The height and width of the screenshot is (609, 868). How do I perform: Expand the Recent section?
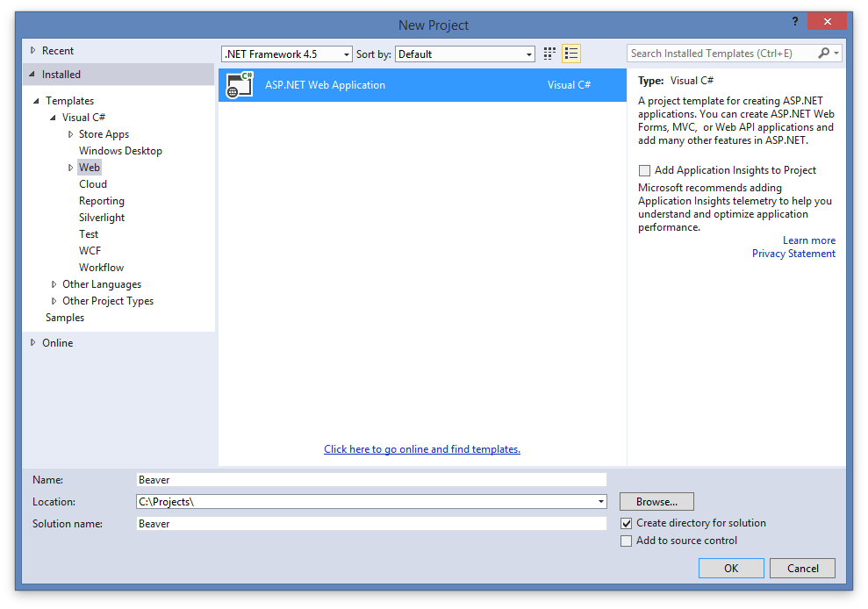pyautogui.click(x=33, y=50)
